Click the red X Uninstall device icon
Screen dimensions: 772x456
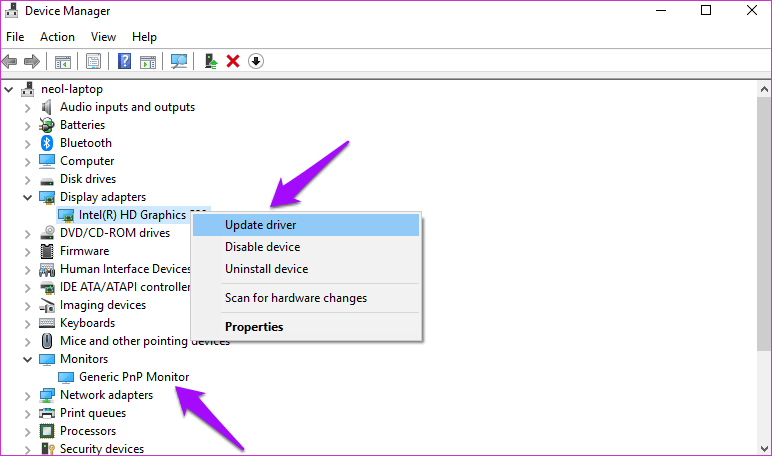click(233, 61)
